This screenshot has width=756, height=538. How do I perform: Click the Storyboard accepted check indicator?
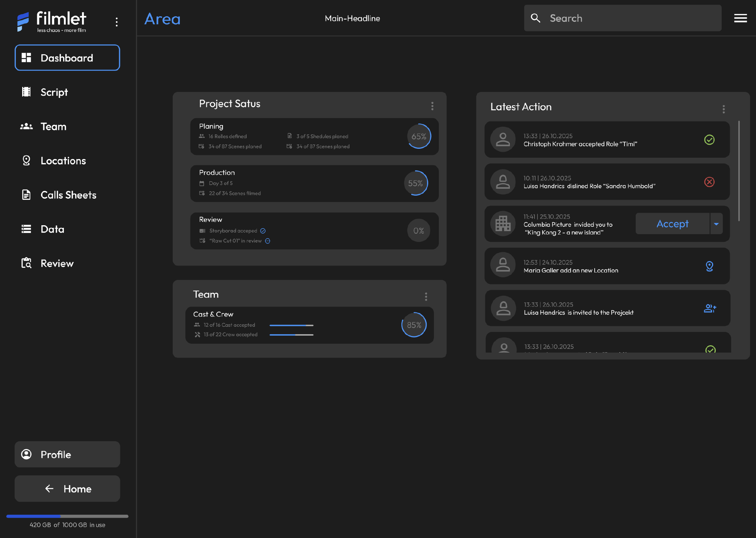pyautogui.click(x=263, y=231)
